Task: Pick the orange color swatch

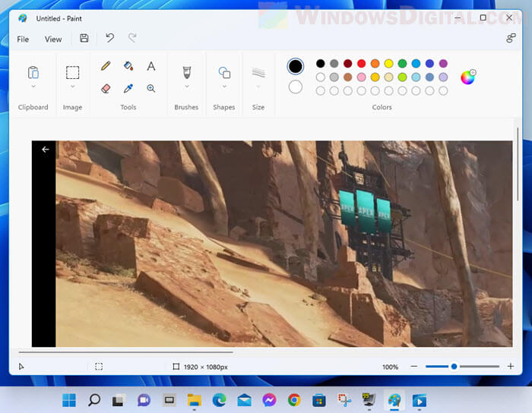Action: [375, 63]
